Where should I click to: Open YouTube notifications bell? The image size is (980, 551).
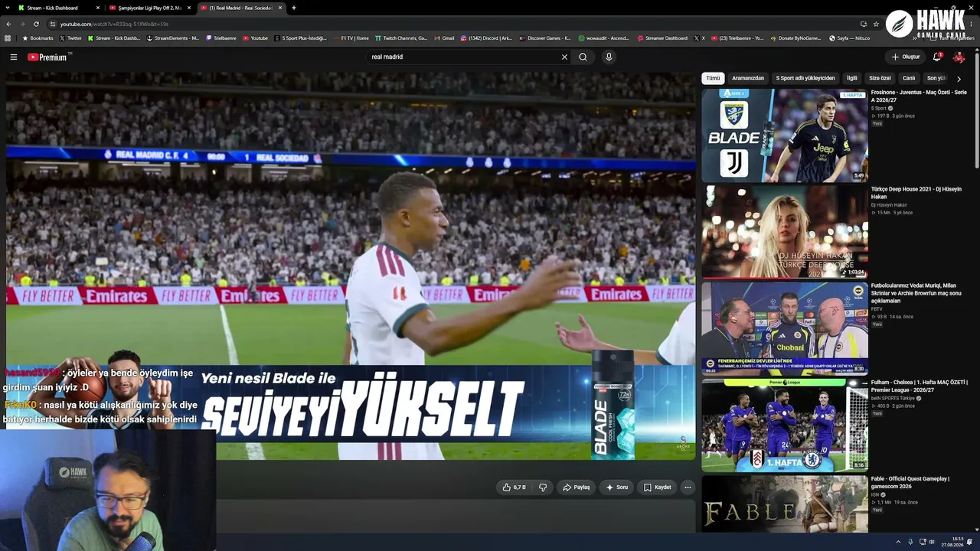937,57
